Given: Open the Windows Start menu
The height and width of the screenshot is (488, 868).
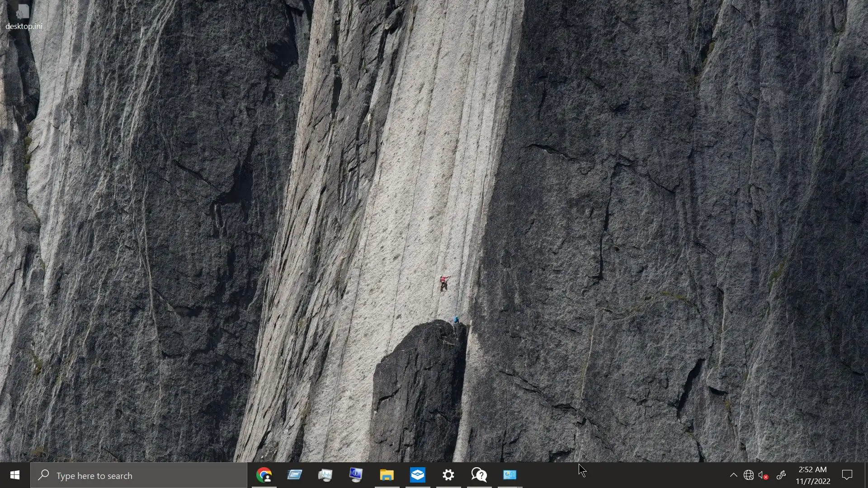Looking at the screenshot, I should pyautogui.click(x=14, y=475).
